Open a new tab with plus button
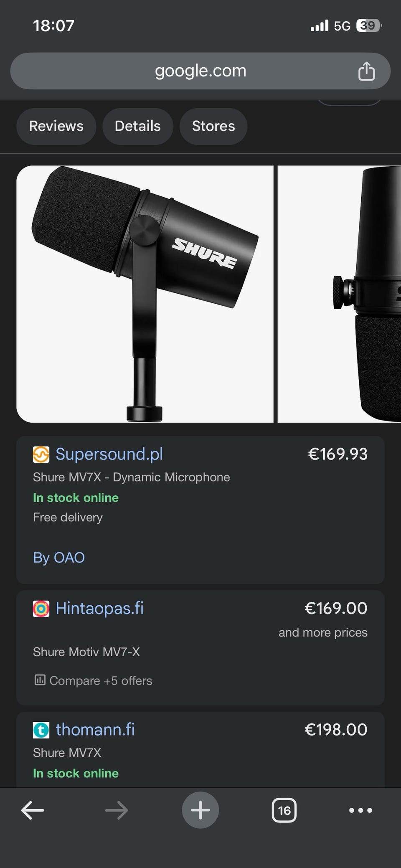 [x=200, y=810]
